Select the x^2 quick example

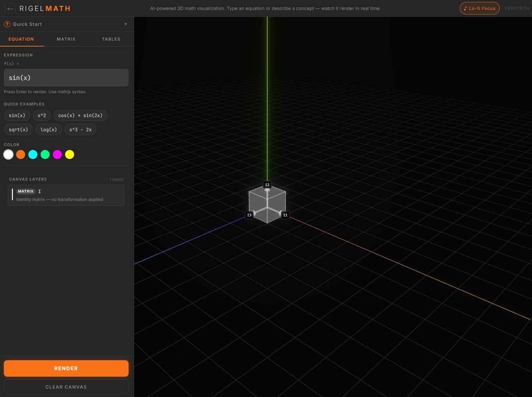tap(42, 115)
